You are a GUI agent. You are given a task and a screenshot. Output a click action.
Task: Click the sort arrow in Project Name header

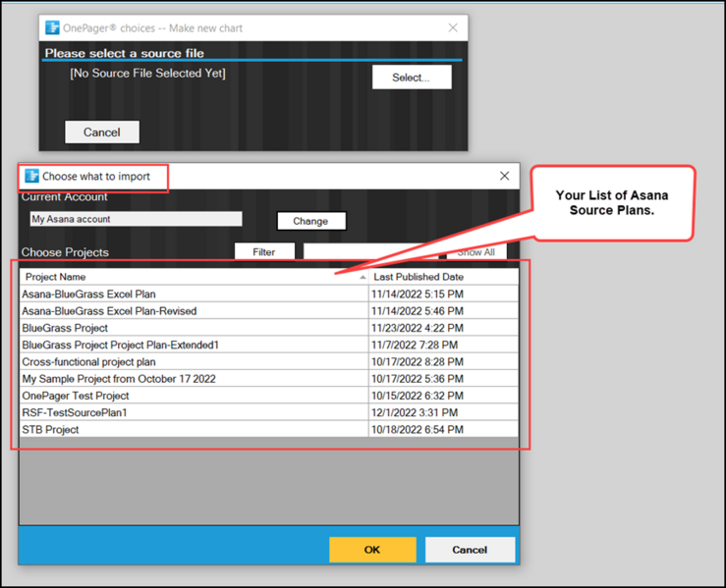(x=363, y=277)
